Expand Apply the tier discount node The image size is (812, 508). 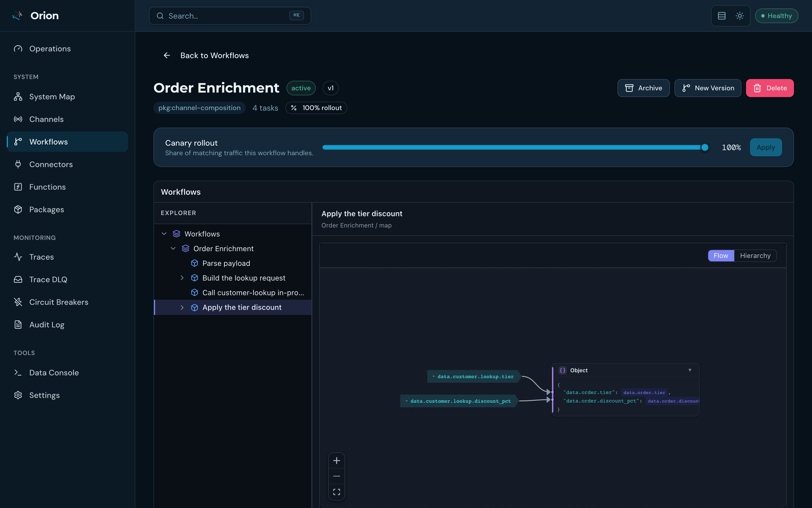point(182,307)
